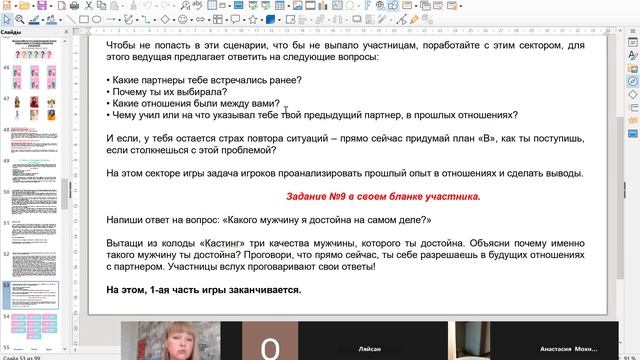Select slide 54 thumbnail
The height and width of the screenshot is (360, 640).
tap(34, 326)
